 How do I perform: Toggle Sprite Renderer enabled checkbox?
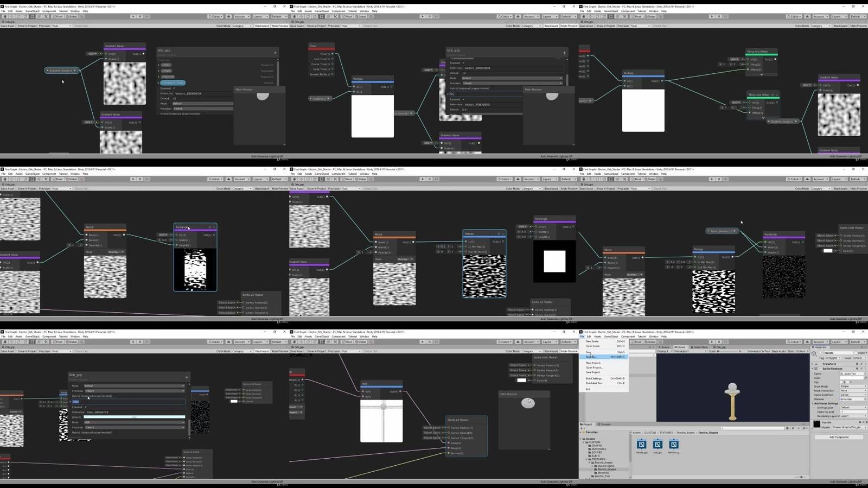820,369
